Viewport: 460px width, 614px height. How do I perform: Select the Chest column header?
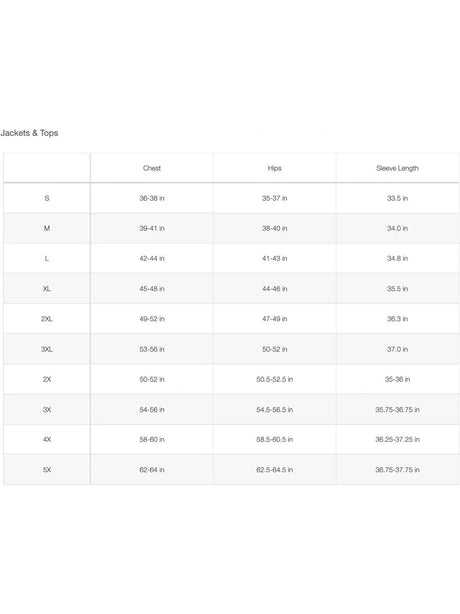152,168
